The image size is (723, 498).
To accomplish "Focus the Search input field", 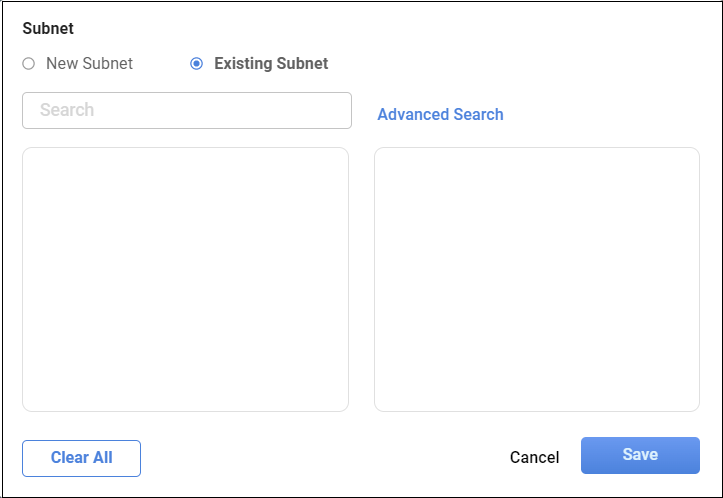I will tap(187, 110).
